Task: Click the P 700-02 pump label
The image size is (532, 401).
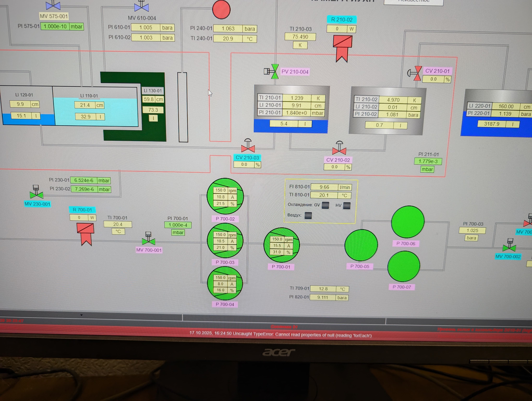Action: click(225, 219)
